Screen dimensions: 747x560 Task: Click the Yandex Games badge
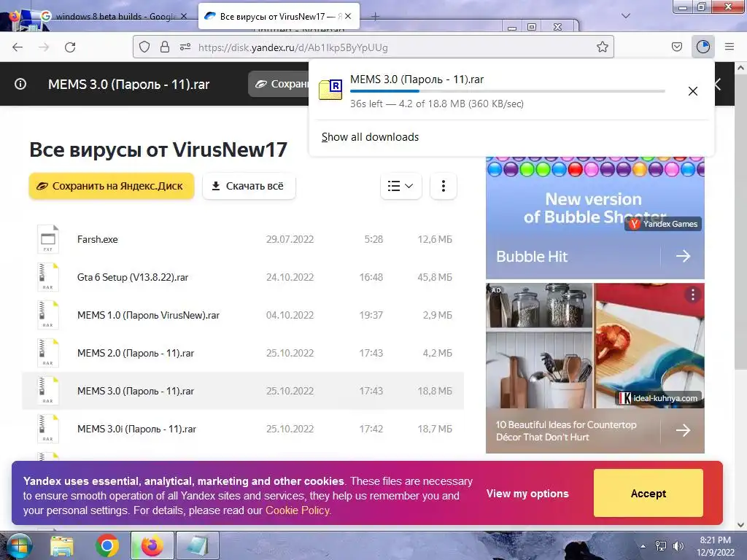pyautogui.click(x=663, y=224)
